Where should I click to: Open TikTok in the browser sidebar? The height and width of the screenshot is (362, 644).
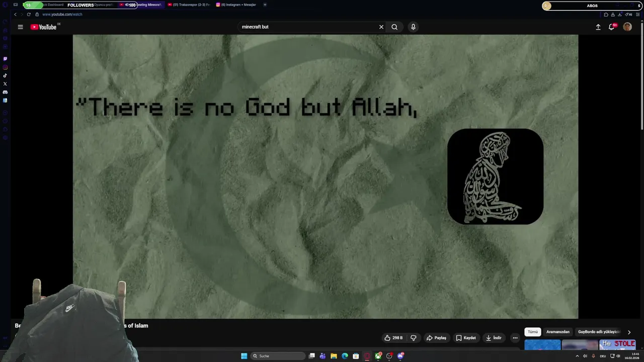point(5,75)
